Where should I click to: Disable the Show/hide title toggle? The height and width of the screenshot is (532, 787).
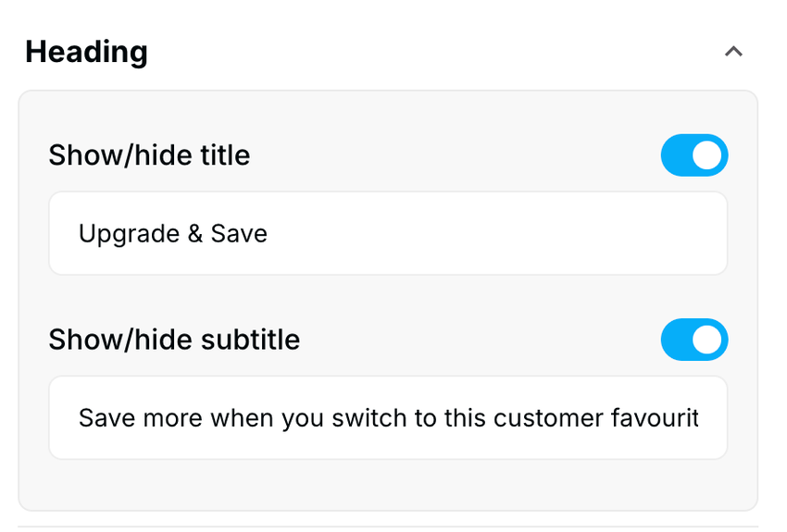[x=694, y=155]
